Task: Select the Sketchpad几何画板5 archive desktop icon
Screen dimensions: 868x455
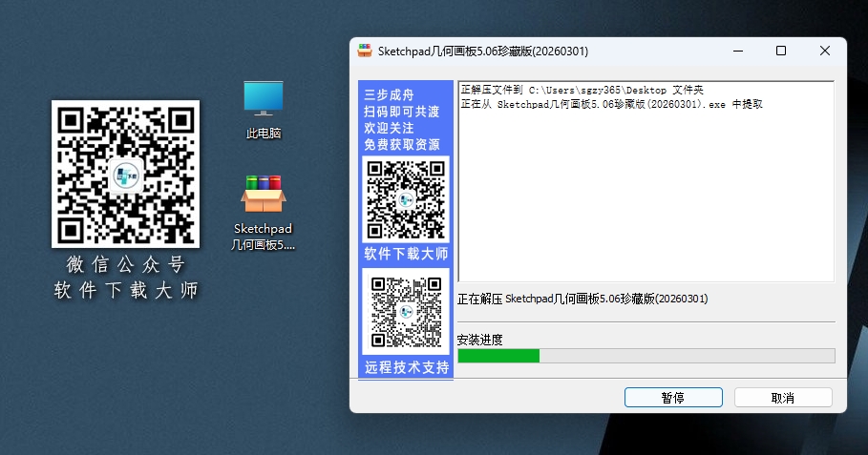Action: tap(263, 213)
